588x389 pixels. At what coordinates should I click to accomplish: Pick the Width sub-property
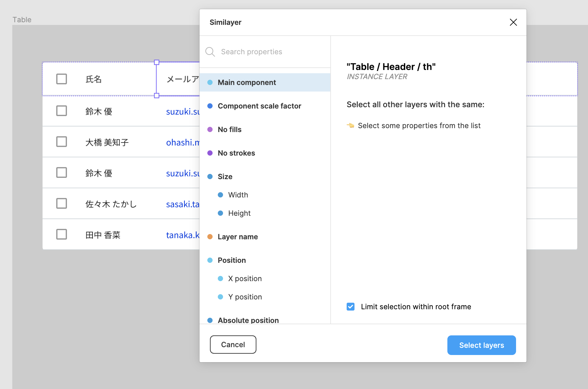(x=238, y=195)
